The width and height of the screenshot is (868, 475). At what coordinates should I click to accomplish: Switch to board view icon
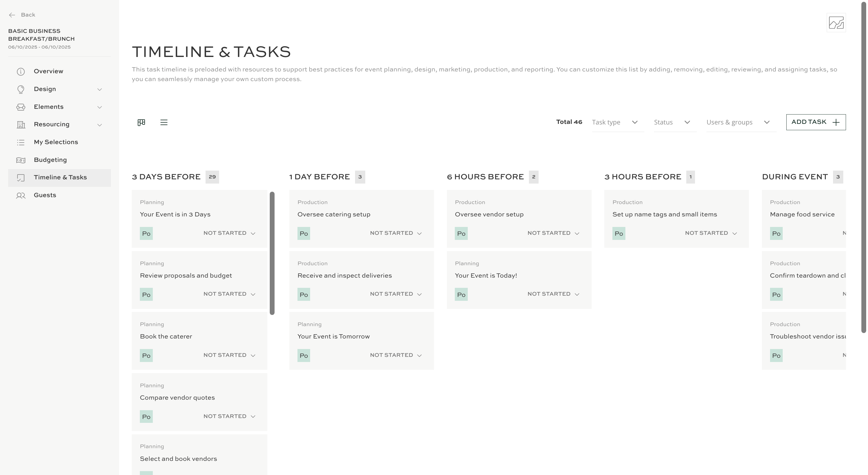(x=142, y=122)
